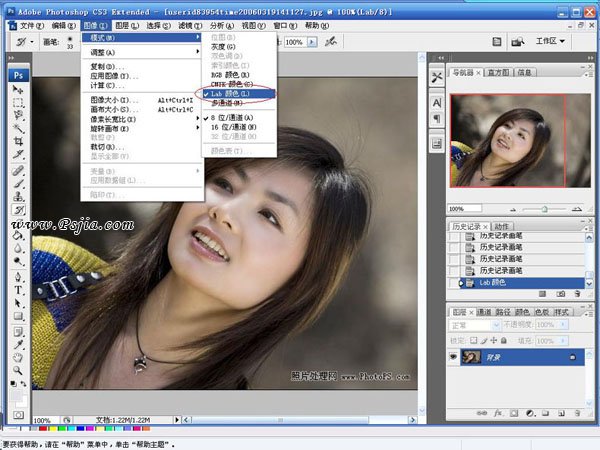Select the Clone Stamp tool
Image resolution: width=600 pixels, height=450 pixels.
(18, 197)
